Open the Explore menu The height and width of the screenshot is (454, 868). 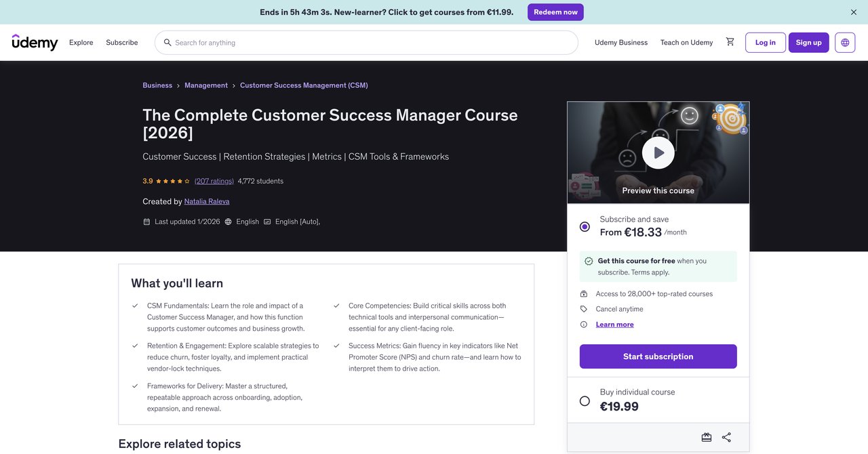pyautogui.click(x=81, y=43)
